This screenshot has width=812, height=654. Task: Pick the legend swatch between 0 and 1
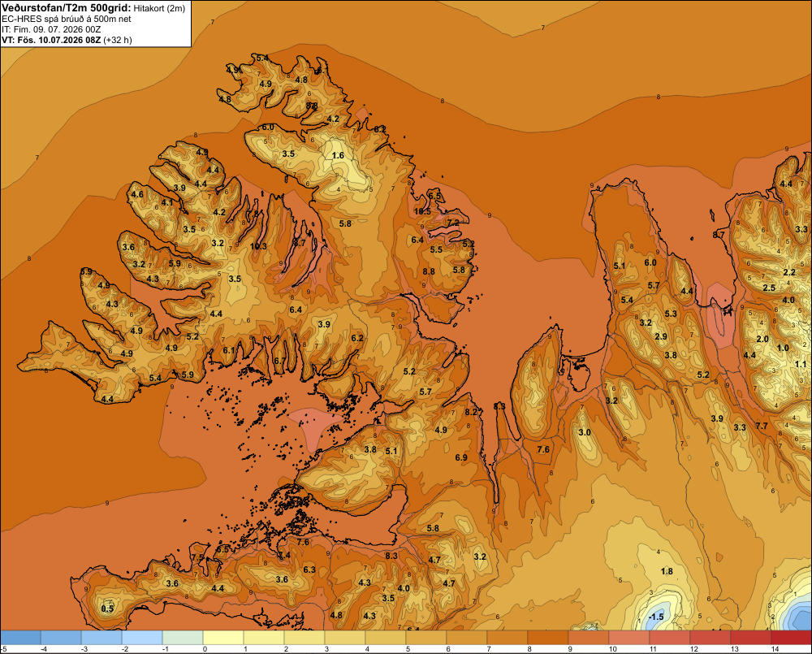coord(223,638)
